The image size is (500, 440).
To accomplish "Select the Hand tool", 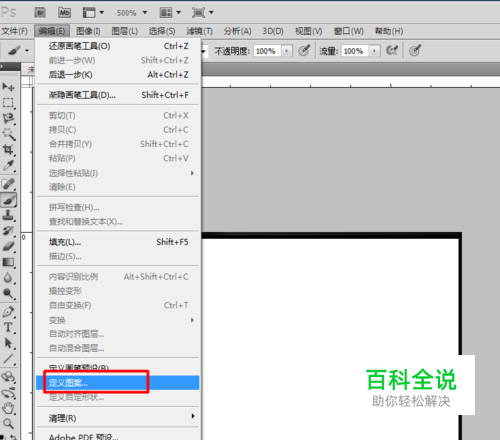I will (x=8, y=408).
